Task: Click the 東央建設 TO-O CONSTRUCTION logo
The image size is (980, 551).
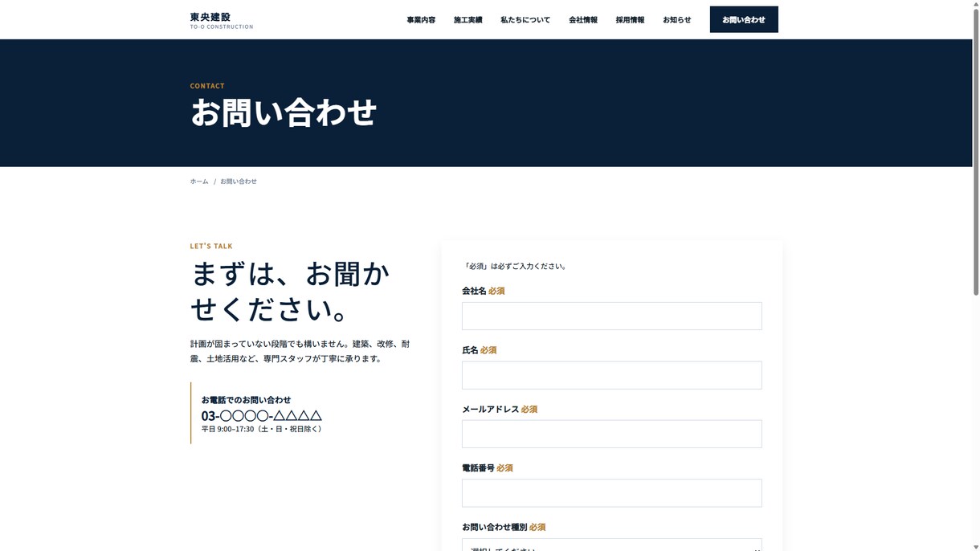Action: [x=221, y=20]
